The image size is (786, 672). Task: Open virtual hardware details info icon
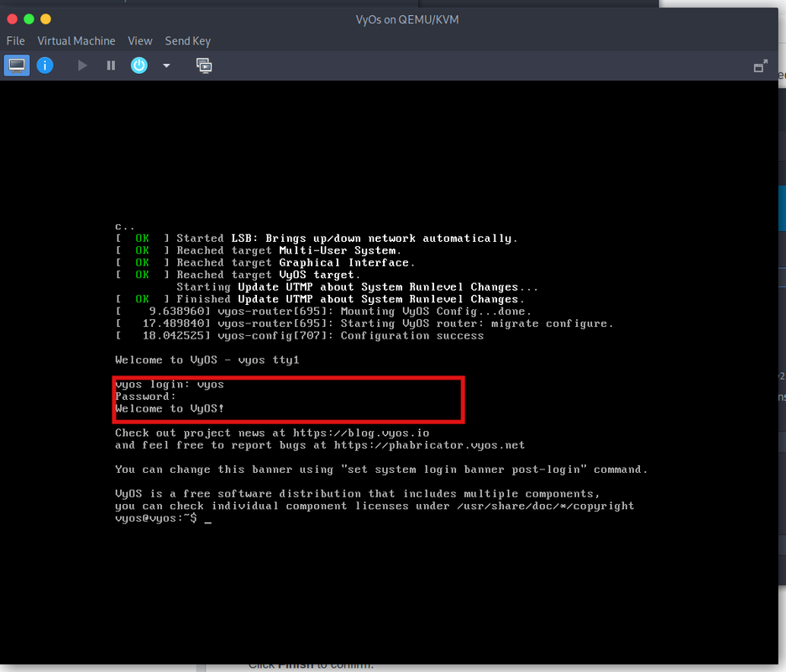45,66
